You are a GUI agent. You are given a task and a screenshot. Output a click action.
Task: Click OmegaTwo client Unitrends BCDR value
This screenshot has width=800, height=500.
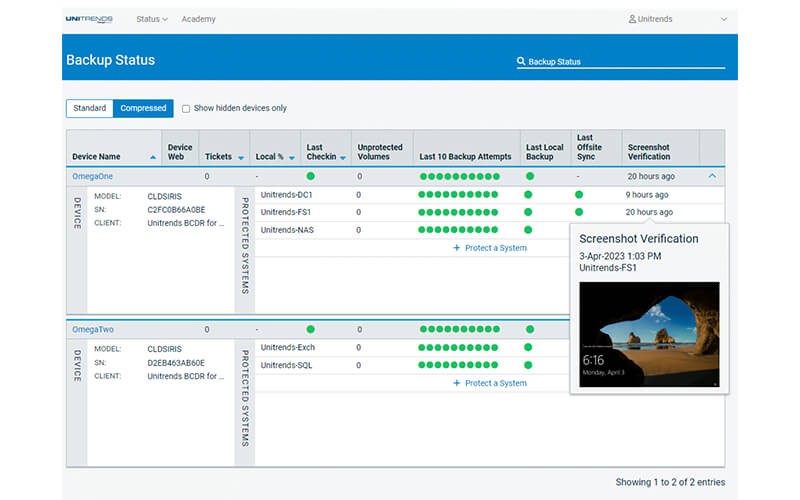(x=186, y=376)
